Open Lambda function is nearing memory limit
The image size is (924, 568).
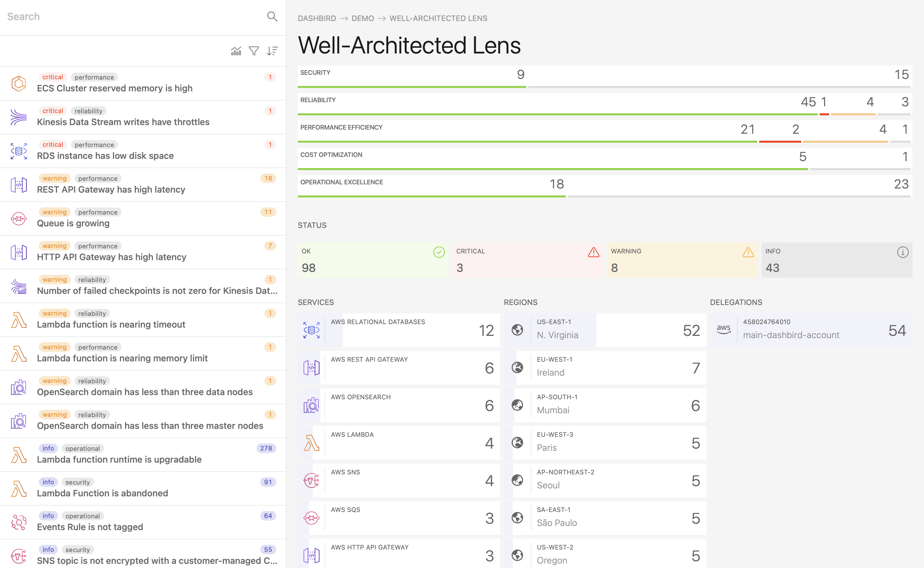pos(143,353)
